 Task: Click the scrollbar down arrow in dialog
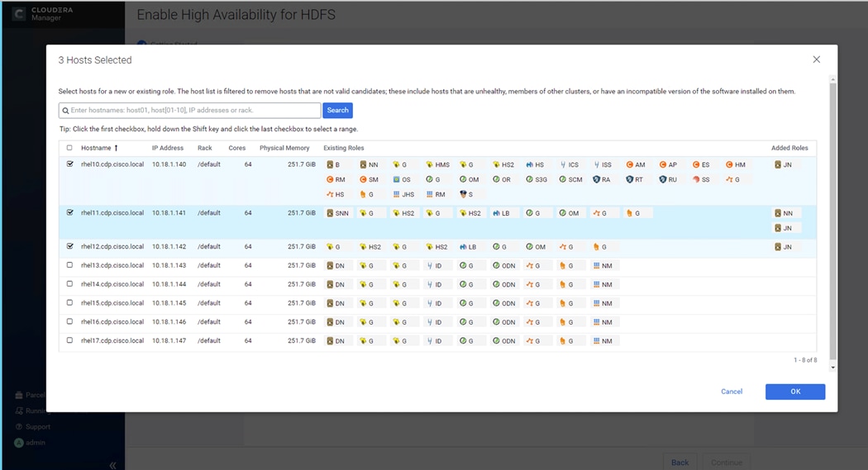832,368
